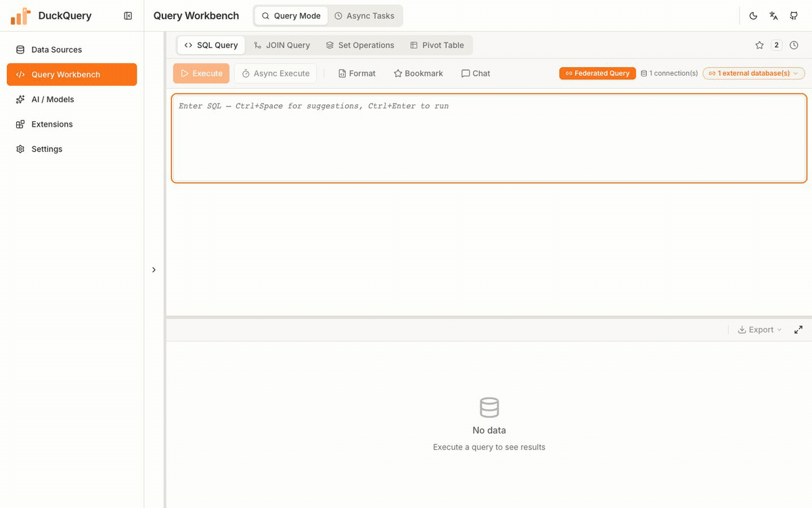Viewport: 812px width, 508px height.
Task: Open Pivot Table tab
Action: click(x=437, y=45)
